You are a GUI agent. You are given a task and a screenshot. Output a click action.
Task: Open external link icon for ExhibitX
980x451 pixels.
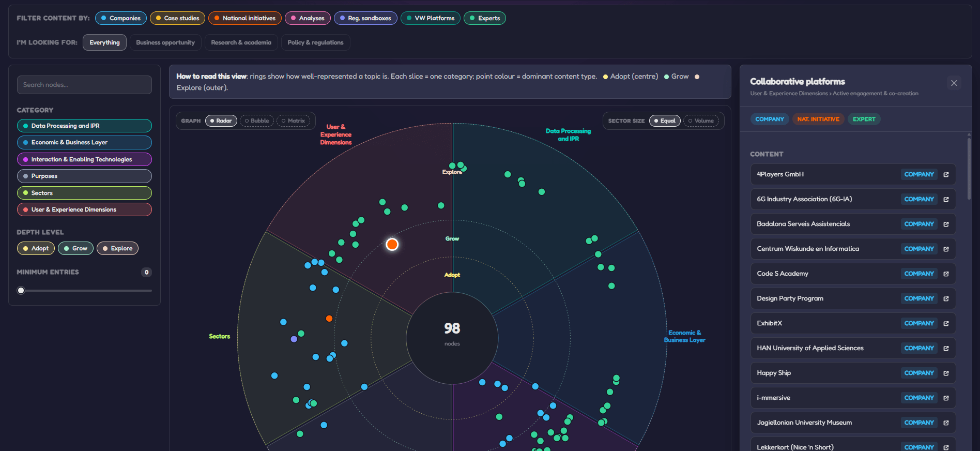(946, 324)
